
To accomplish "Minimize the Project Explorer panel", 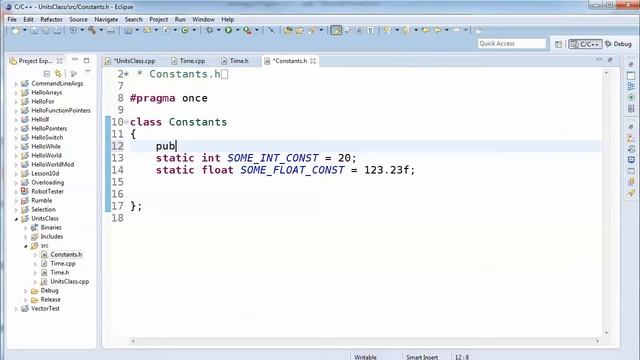I will (x=75, y=60).
